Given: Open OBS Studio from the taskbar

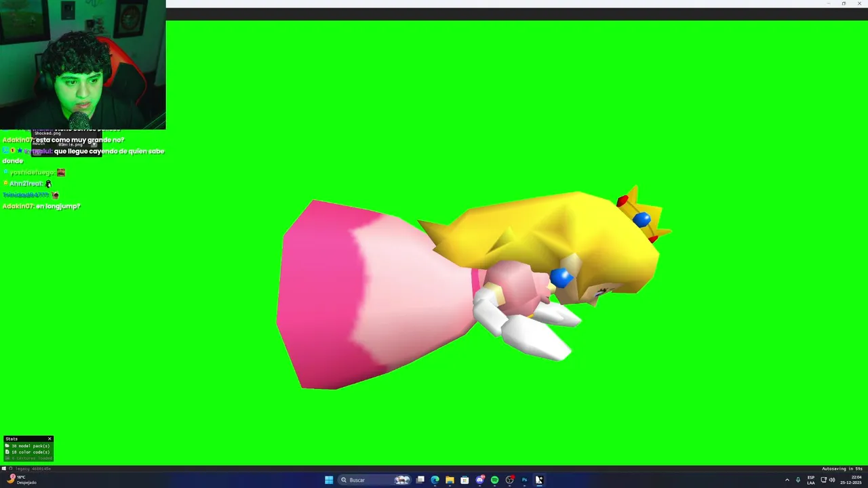Looking at the screenshot, I should click(509, 480).
